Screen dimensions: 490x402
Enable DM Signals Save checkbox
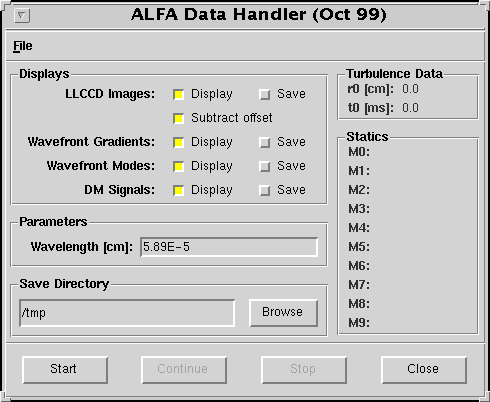click(x=265, y=191)
